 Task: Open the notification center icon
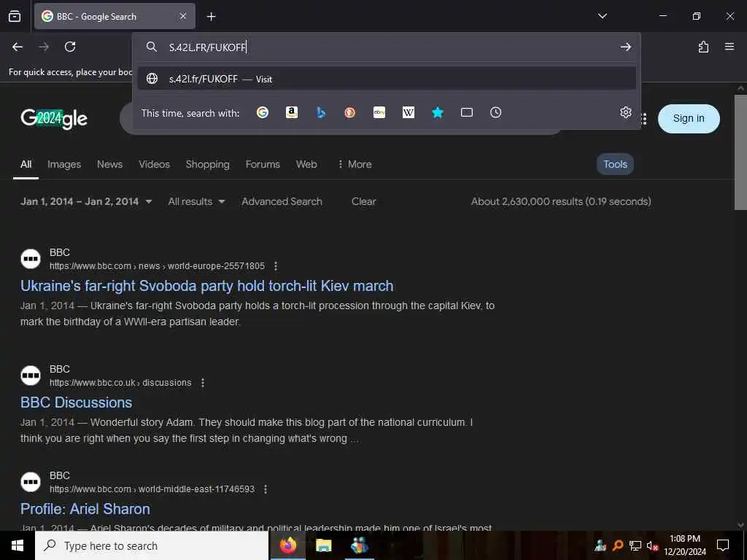click(723, 545)
